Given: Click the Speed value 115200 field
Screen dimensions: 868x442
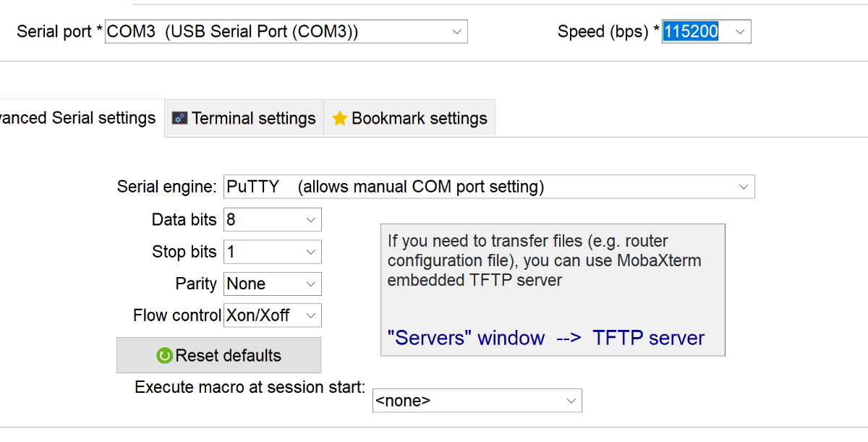Looking at the screenshot, I should tap(691, 32).
